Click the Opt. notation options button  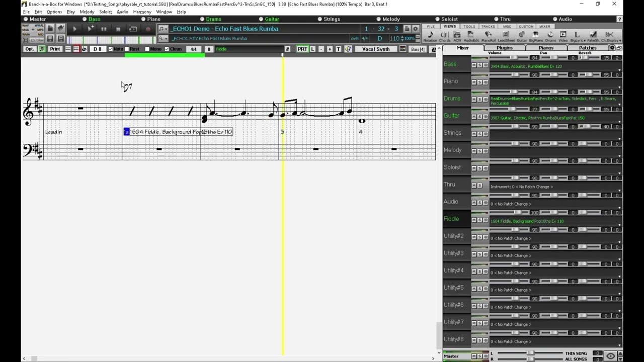(x=30, y=49)
